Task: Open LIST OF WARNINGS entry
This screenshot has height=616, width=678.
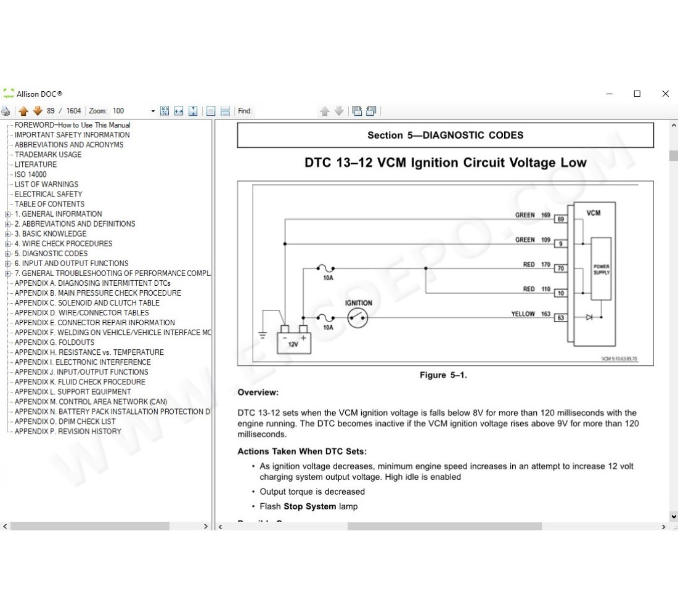Action: coord(47,184)
